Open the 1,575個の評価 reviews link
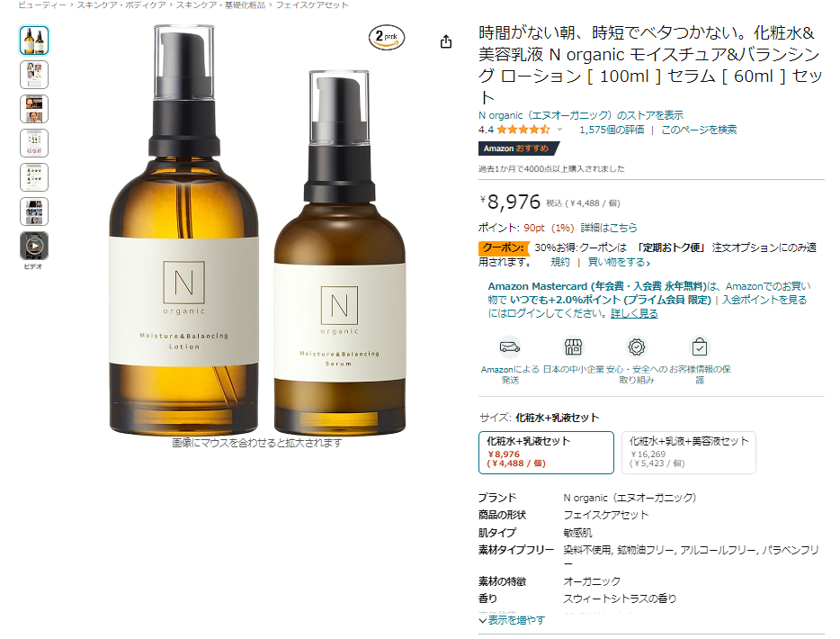The width and height of the screenshot is (840, 639). 612,130
